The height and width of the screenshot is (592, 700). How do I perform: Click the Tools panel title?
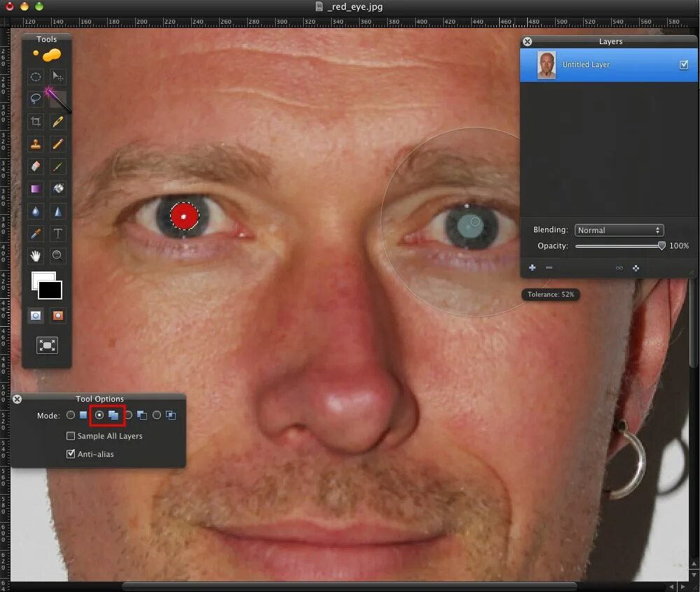[x=46, y=39]
